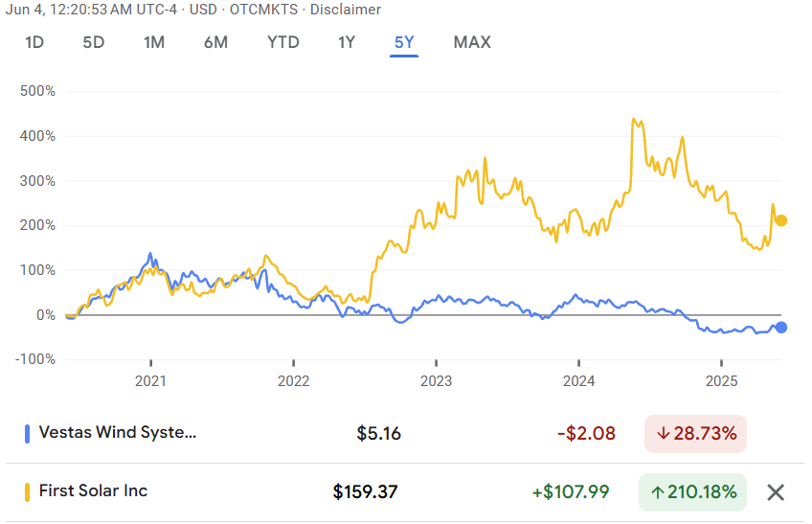The width and height of the screenshot is (812, 524).
Task: Show year-to-date YTD range
Action: [282, 42]
